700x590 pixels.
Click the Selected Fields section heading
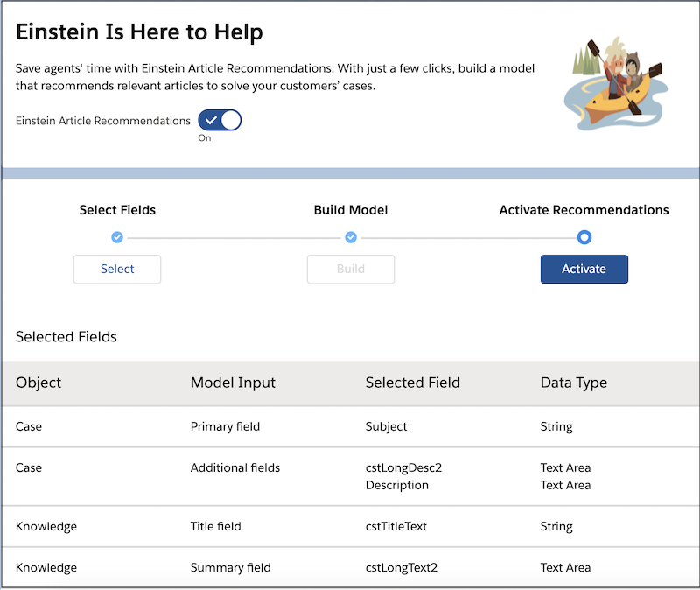pyautogui.click(x=66, y=337)
